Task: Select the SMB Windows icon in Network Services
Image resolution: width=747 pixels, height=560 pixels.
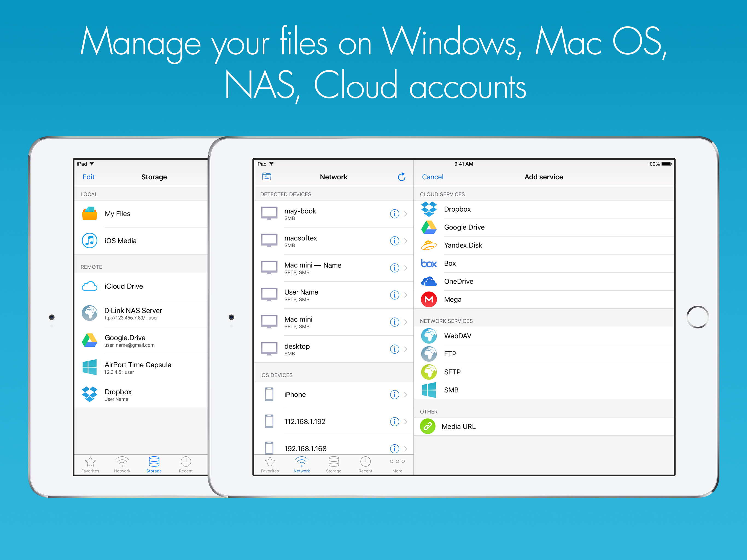Action: point(428,390)
